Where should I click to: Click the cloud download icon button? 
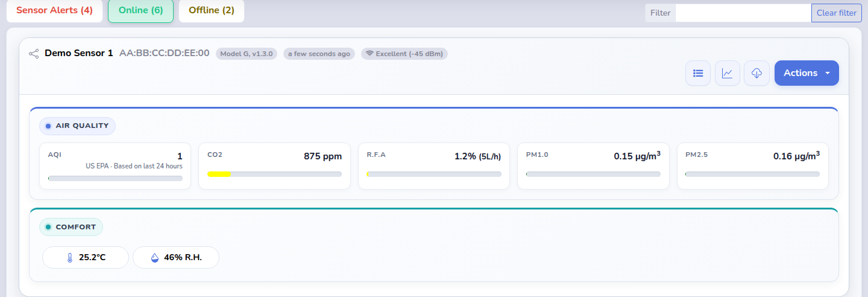[x=757, y=73]
